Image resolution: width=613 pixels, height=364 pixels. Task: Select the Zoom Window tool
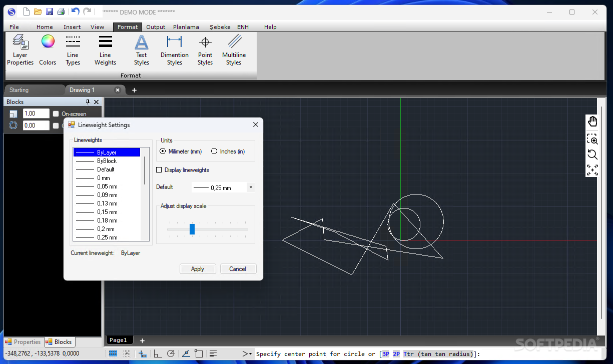point(592,139)
